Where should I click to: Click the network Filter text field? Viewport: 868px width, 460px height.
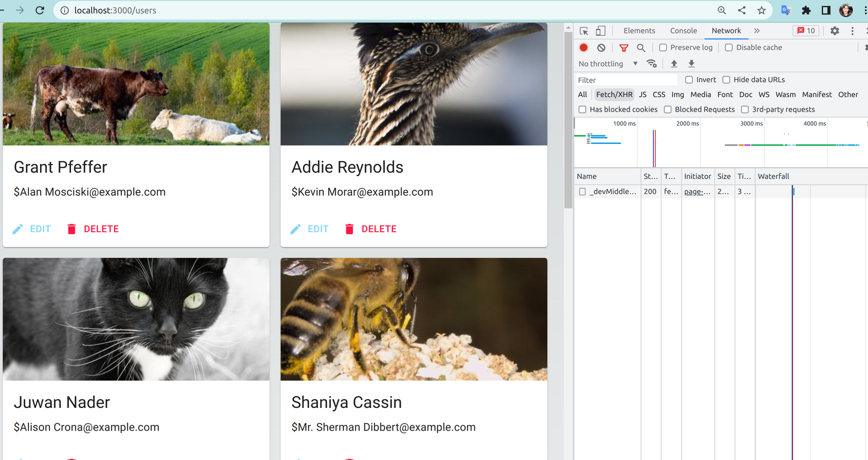pos(626,80)
